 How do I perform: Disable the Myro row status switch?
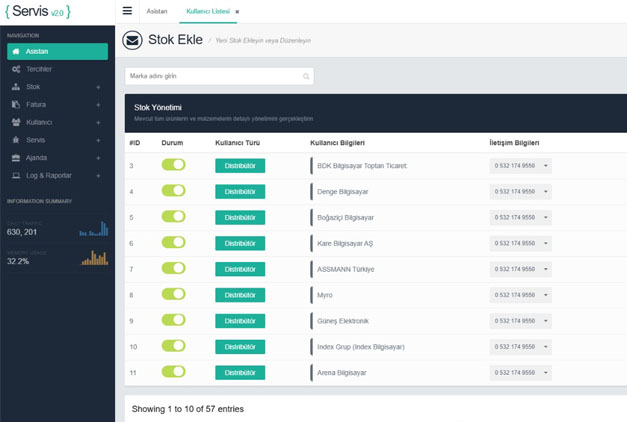point(173,295)
